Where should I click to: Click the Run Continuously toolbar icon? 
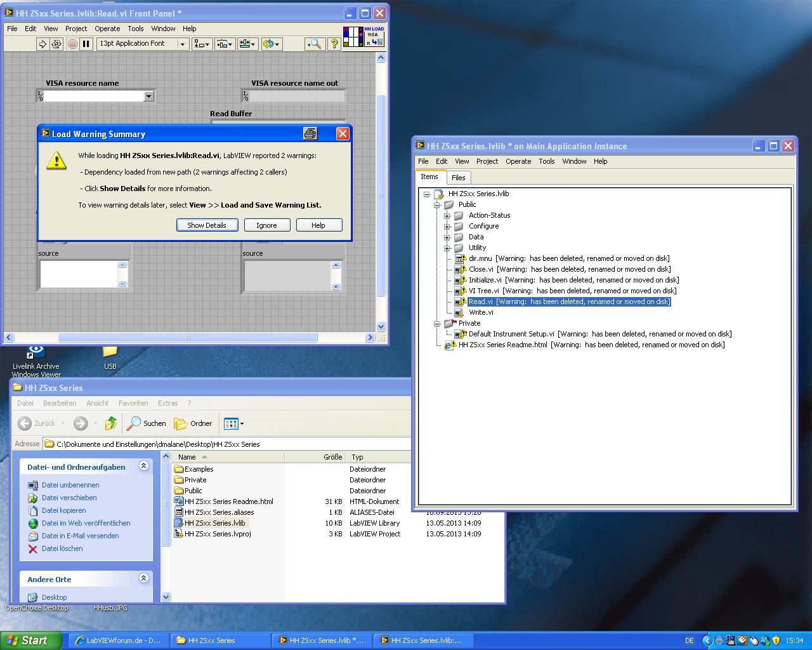pos(56,44)
